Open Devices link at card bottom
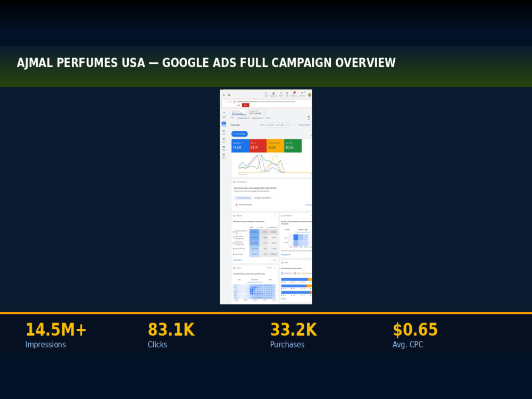This screenshot has height=399, width=532. 284,298
